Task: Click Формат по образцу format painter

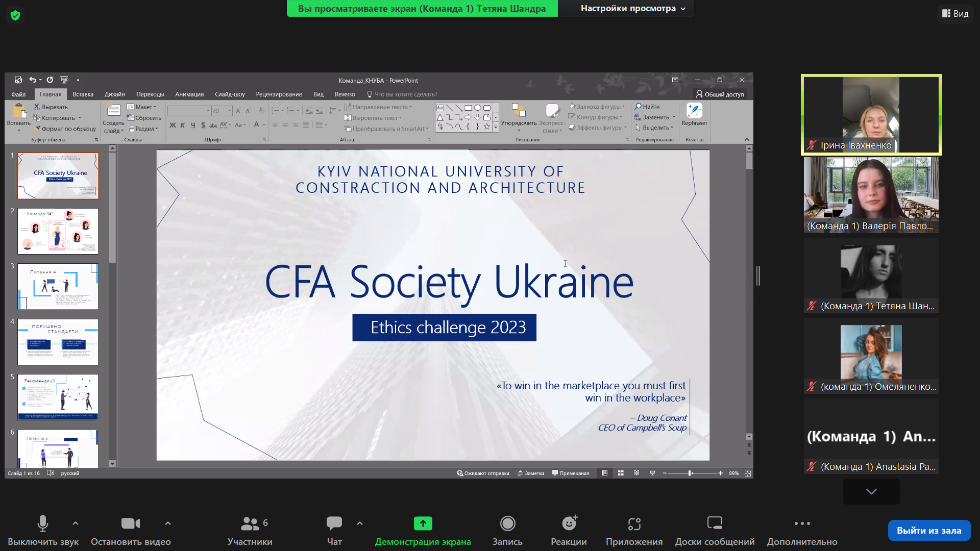Action: click(65, 129)
